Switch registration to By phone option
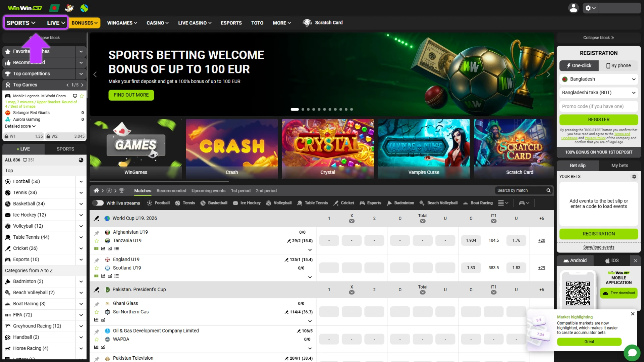This screenshot has width=644, height=362. tap(619, 65)
